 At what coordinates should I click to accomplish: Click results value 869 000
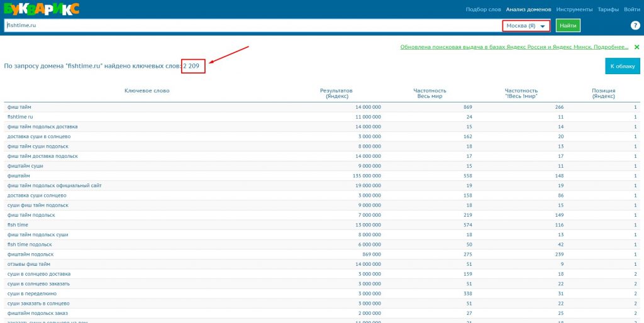pos(371,255)
